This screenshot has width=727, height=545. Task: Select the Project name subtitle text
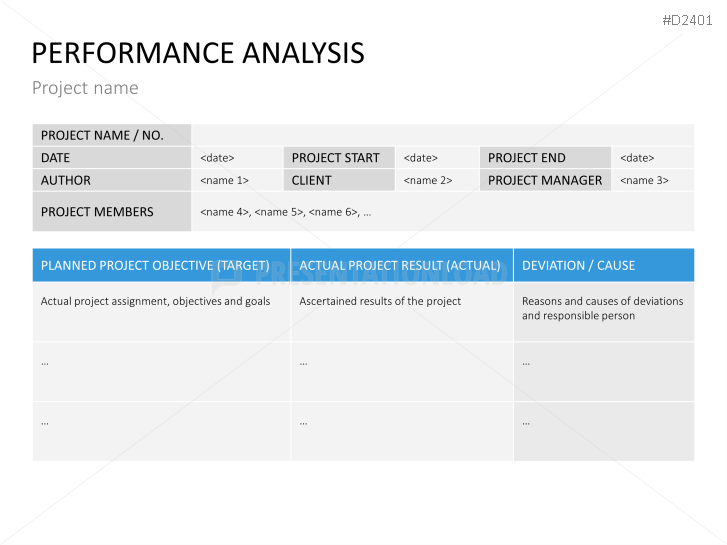click(85, 88)
